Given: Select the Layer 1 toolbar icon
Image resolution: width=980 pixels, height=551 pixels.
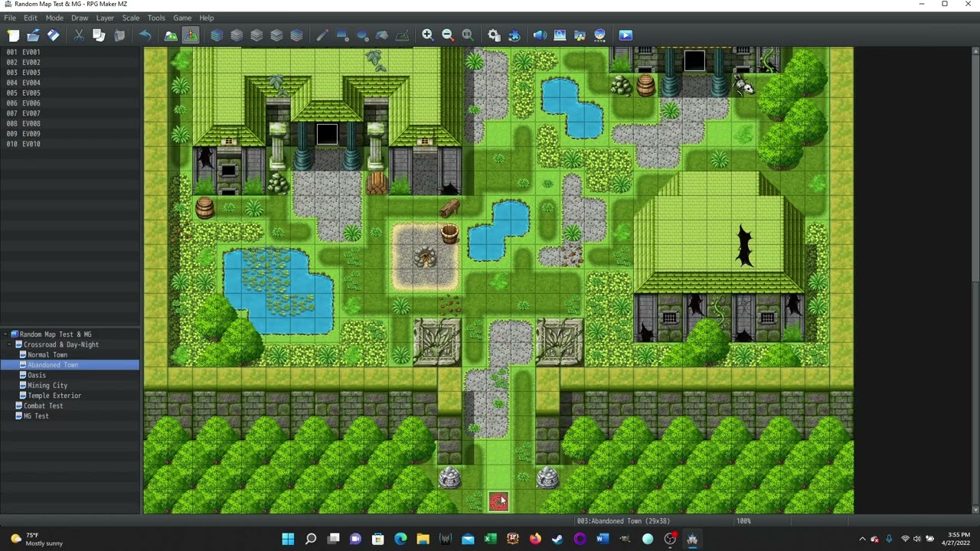Looking at the screenshot, I should click(237, 35).
